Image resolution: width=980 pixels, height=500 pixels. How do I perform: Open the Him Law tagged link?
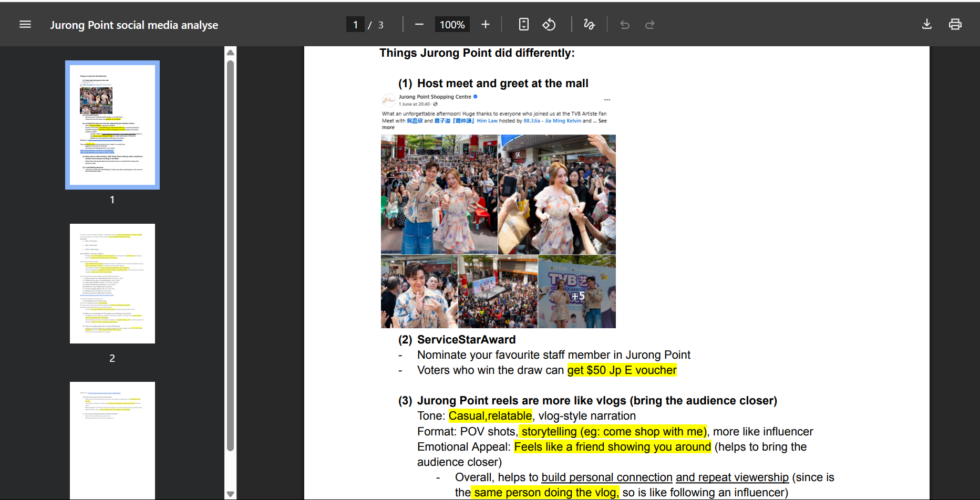[487, 121]
